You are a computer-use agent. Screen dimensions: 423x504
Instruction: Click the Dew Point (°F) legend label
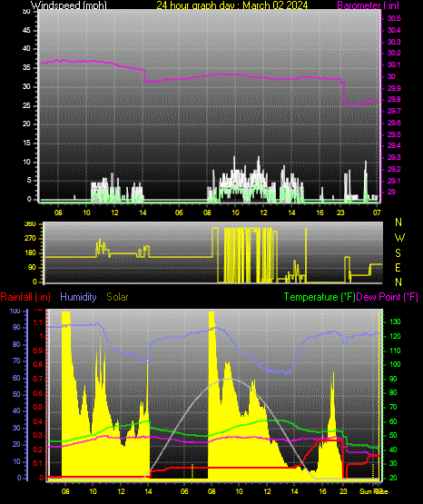point(388,297)
